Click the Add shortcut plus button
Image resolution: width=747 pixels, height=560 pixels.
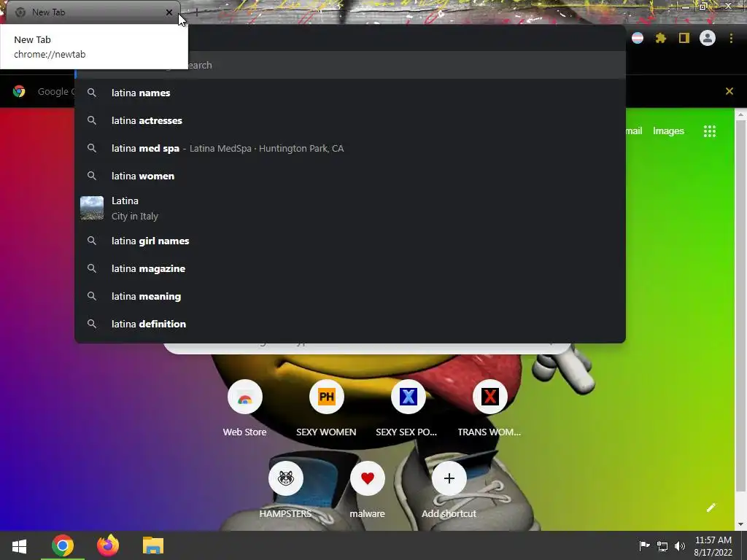click(449, 478)
